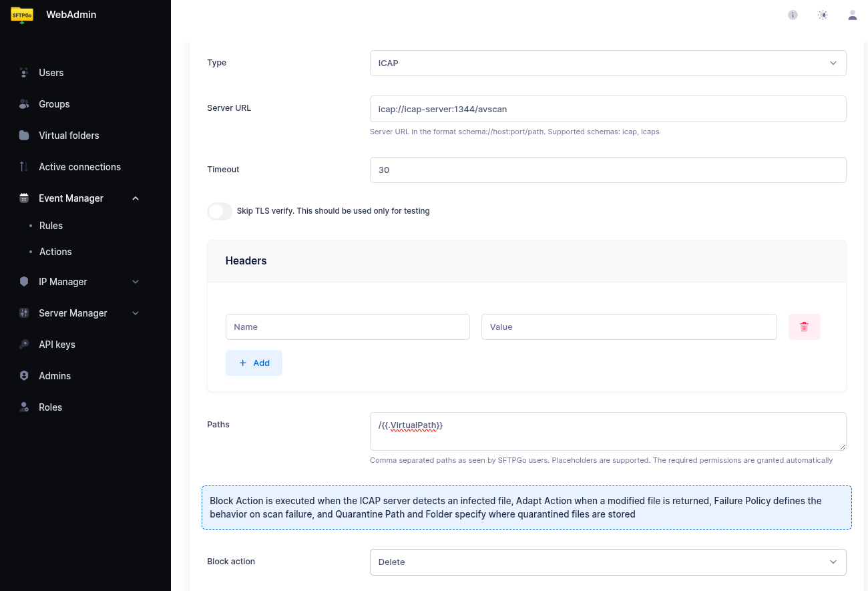Click the Add header button
Screen dimensions: 868x591
click(x=254, y=363)
